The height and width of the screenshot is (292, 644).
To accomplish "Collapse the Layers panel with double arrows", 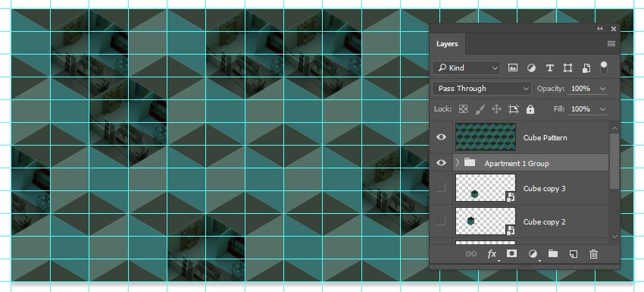I will coord(600,29).
